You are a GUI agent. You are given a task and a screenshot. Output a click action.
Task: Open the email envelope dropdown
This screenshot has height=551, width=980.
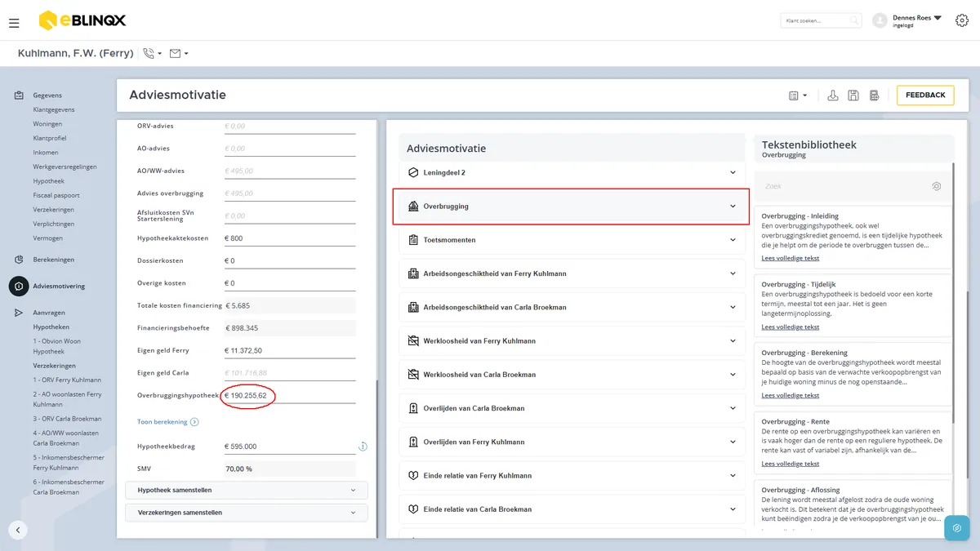point(179,53)
